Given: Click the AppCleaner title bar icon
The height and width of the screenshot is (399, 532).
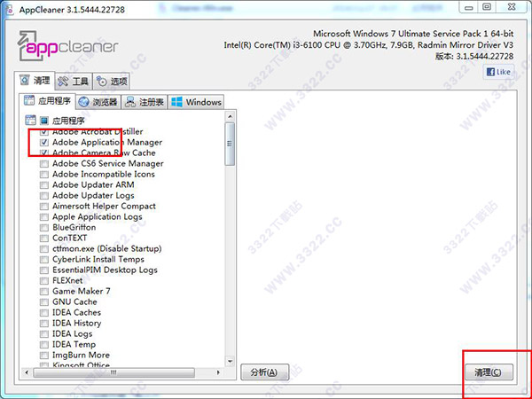Looking at the screenshot, I should 9,9.
